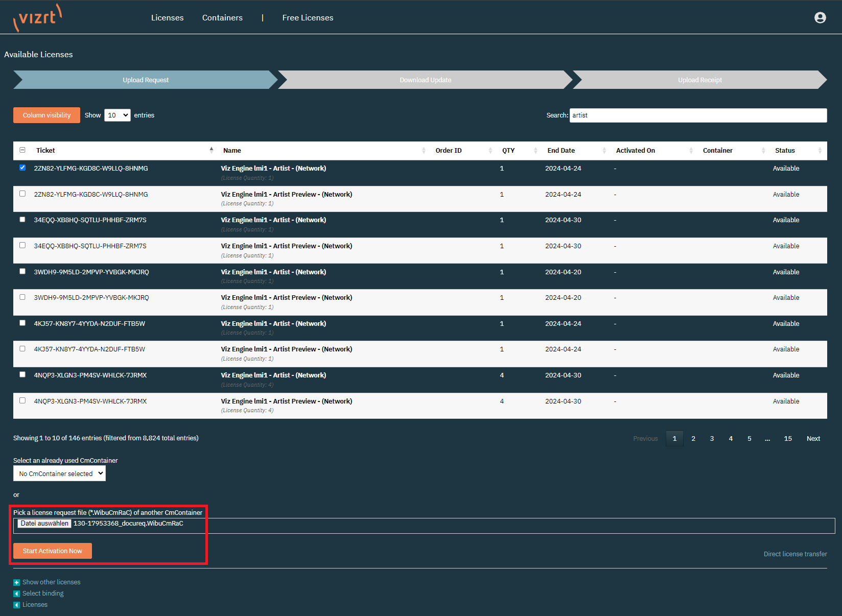Click the arrow icon beside the bottom Licenses link
This screenshot has width=842, height=616.
(17, 605)
